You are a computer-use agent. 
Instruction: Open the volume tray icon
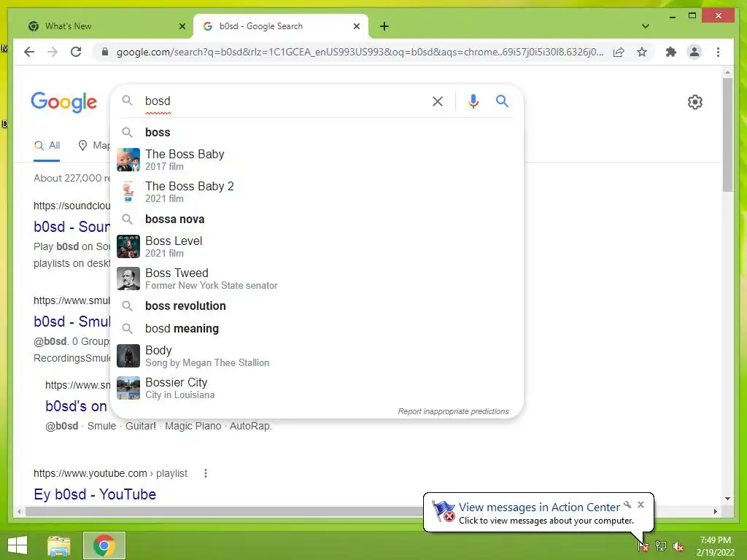pos(678,546)
